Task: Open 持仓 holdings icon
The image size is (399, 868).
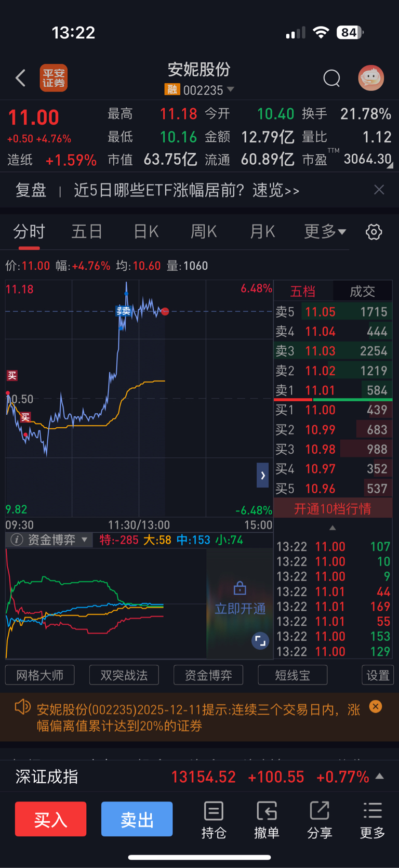Action: pyautogui.click(x=214, y=820)
